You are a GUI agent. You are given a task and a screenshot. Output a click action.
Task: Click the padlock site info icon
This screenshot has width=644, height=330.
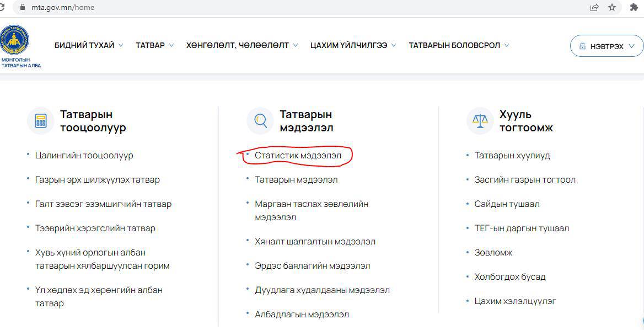point(23,7)
